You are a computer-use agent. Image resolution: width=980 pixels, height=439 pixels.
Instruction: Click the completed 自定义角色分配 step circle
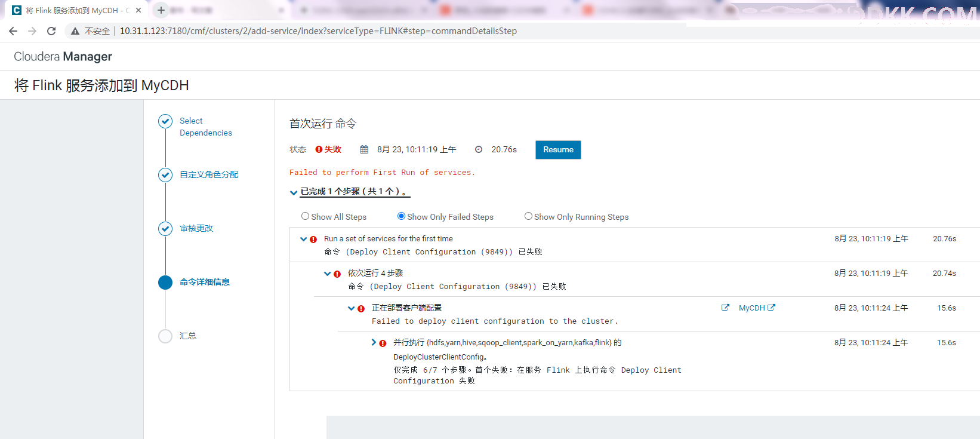tap(165, 175)
